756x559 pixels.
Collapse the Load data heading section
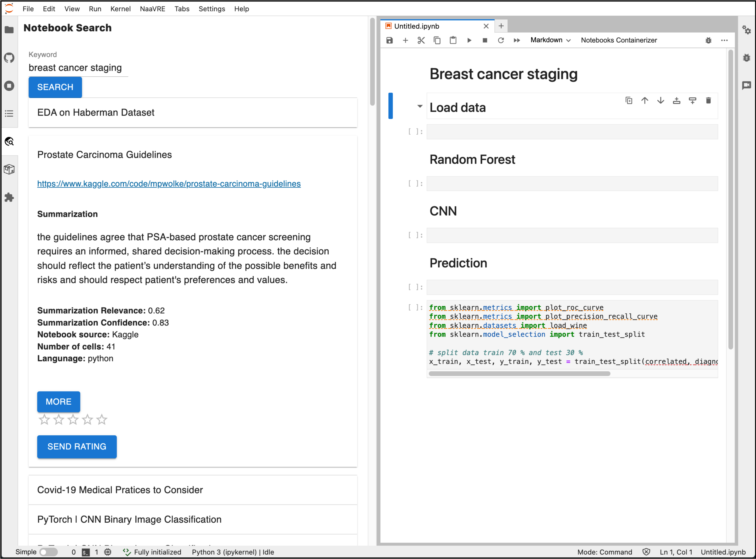coord(420,106)
